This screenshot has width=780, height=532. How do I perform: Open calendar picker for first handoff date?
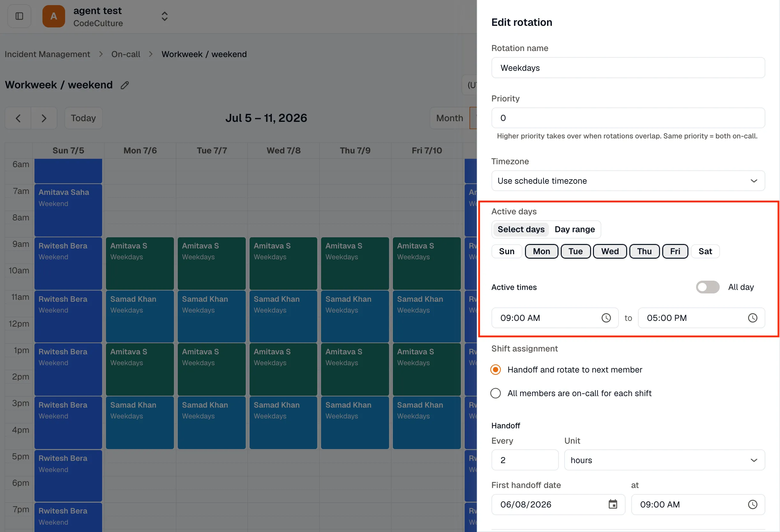(613, 504)
